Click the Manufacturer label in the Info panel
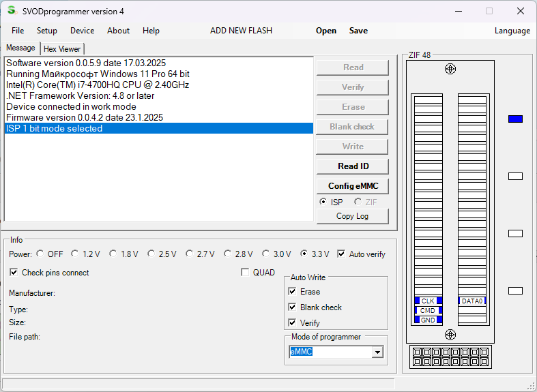Image resolution: width=537 pixels, height=392 pixels. pos(32,293)
